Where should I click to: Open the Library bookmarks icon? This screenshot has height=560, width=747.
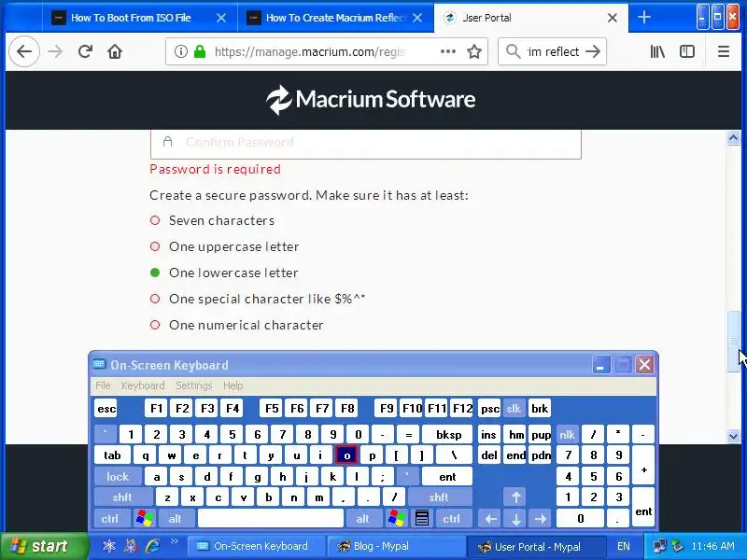point(657,51)
